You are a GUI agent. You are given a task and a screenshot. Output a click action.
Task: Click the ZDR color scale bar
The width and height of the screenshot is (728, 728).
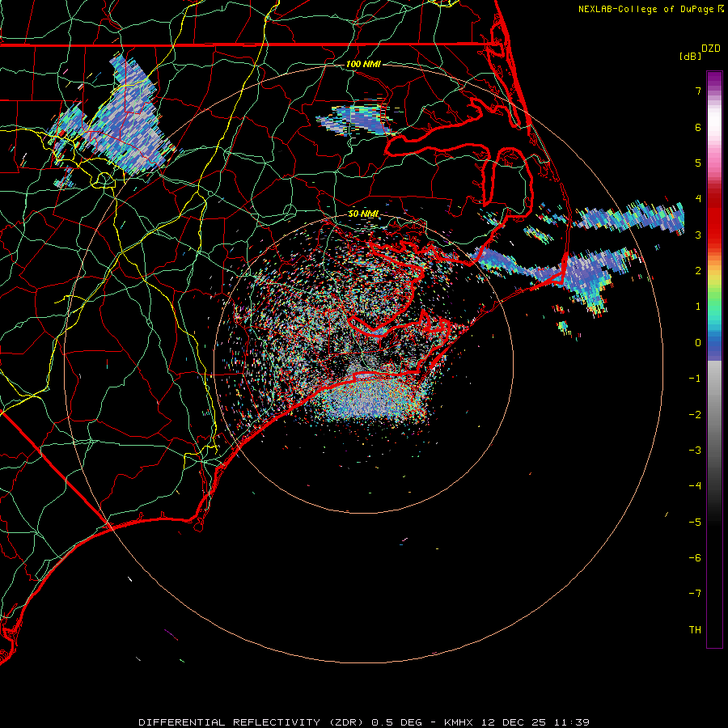714,359
